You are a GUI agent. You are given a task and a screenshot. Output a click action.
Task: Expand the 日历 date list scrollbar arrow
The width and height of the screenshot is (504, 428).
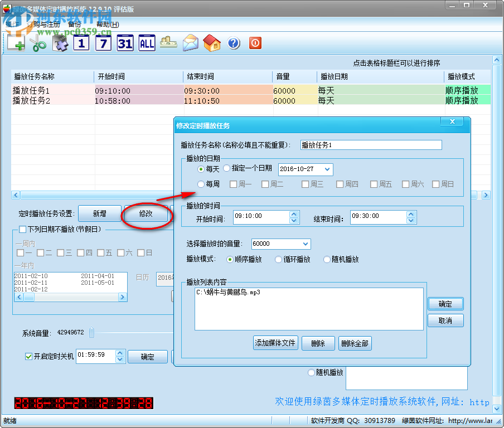(122, 296)
